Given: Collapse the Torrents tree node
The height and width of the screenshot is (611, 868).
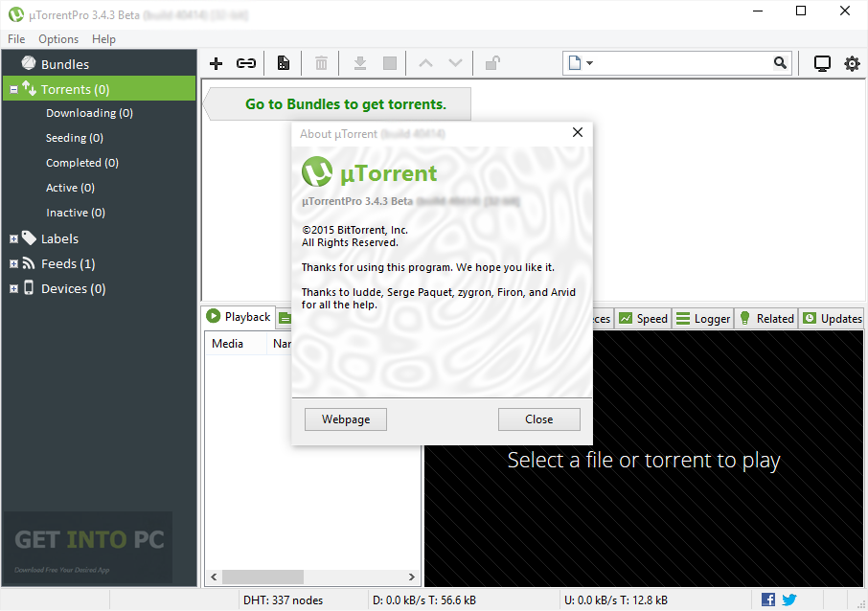Looking at the screenshot, I should pyautogui.click(x=13, y=89).
